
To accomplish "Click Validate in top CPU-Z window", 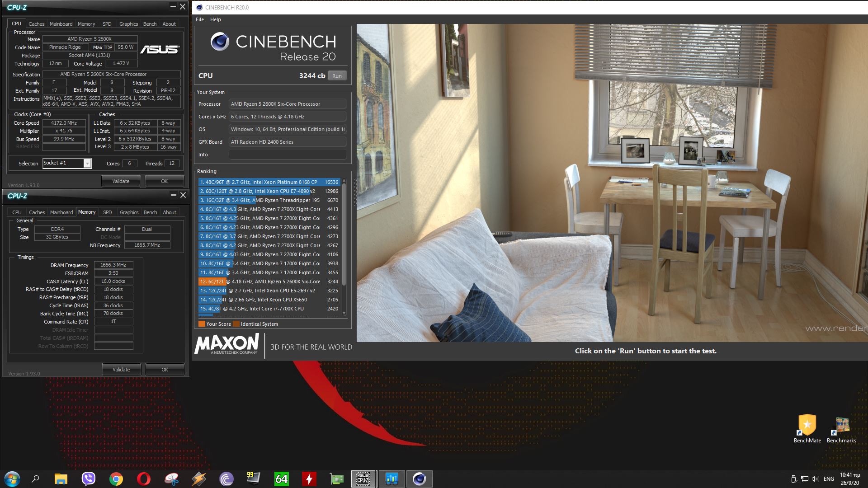I will [121, 181].
